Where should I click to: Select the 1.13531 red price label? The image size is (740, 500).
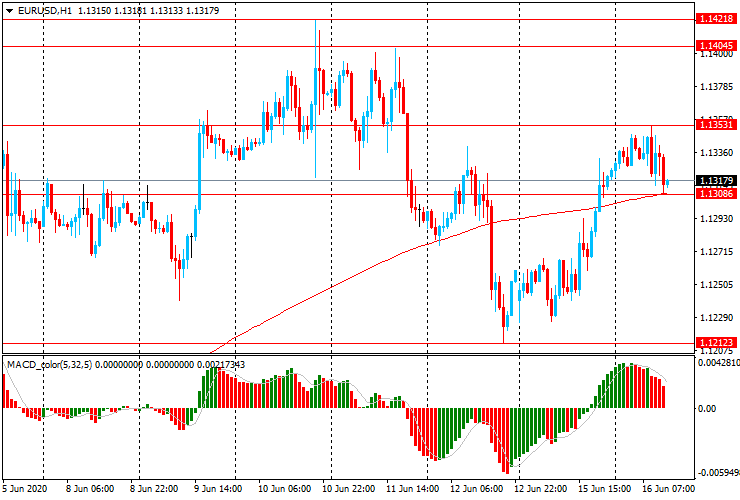(716, 125)
